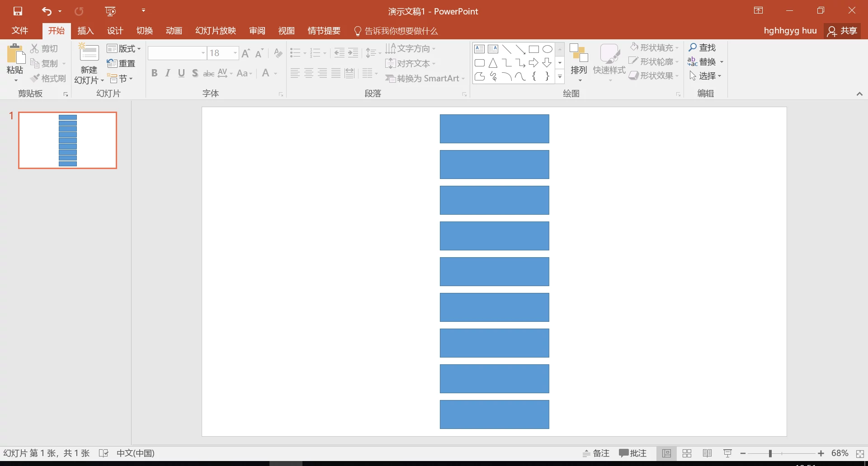Image resolution: width=868 pixels, height=466 pixels.
Task: Toggle right text alignment
Action: pyautogui.click(x=322, y=73)
